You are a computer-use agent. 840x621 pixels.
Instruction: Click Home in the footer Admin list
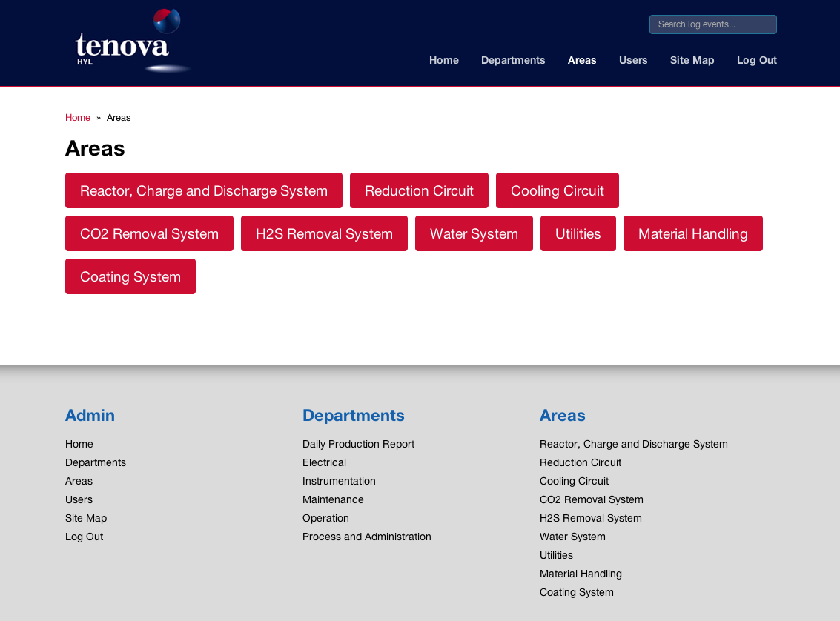pos(79,445)
